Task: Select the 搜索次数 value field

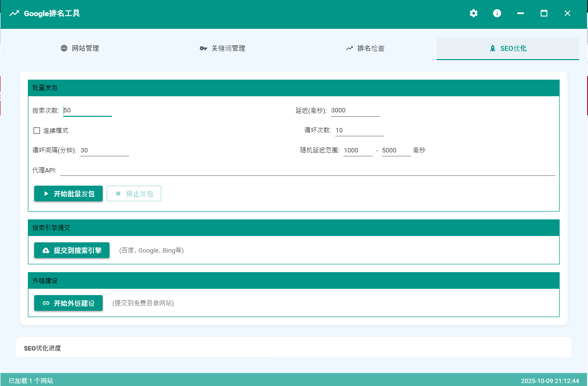Action: pos(87,110)
